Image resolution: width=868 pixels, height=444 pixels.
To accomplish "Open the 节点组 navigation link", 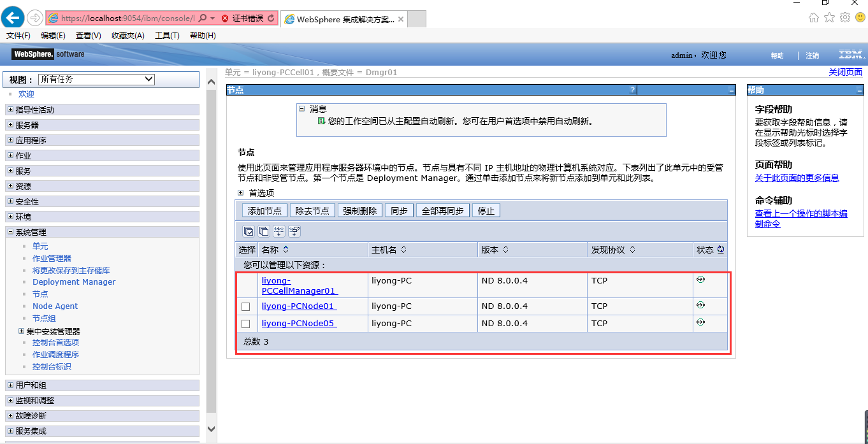I will (x=44, y=319).
